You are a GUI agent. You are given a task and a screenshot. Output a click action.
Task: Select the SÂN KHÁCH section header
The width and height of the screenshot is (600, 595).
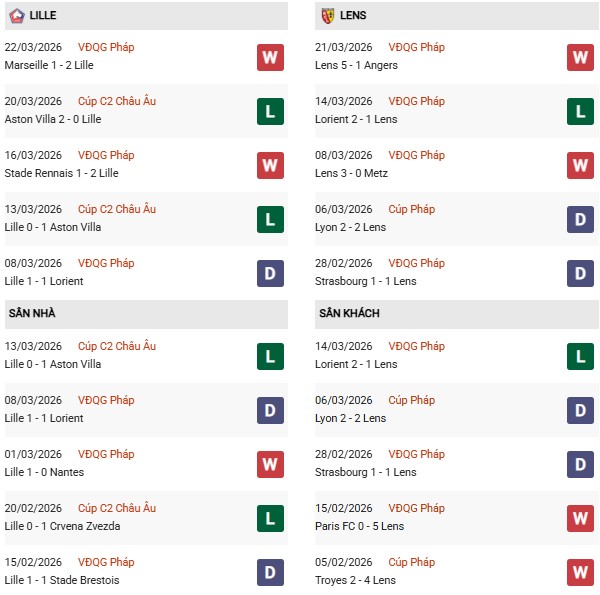coord(351,314)
